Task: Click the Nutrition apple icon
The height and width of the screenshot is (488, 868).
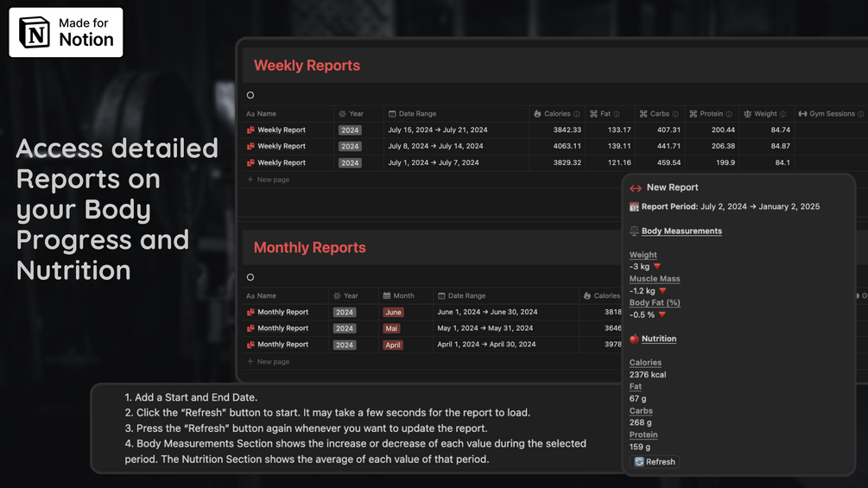Action: coord(634,339)
